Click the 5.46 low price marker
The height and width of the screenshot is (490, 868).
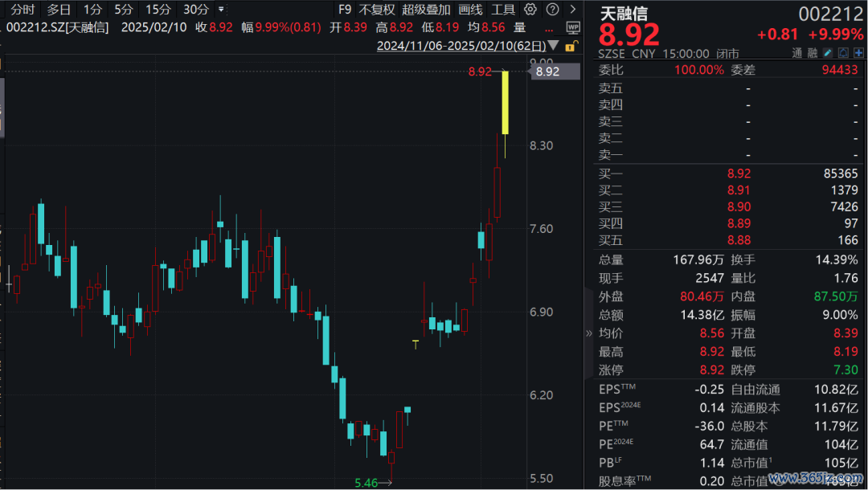coord(366,483)
